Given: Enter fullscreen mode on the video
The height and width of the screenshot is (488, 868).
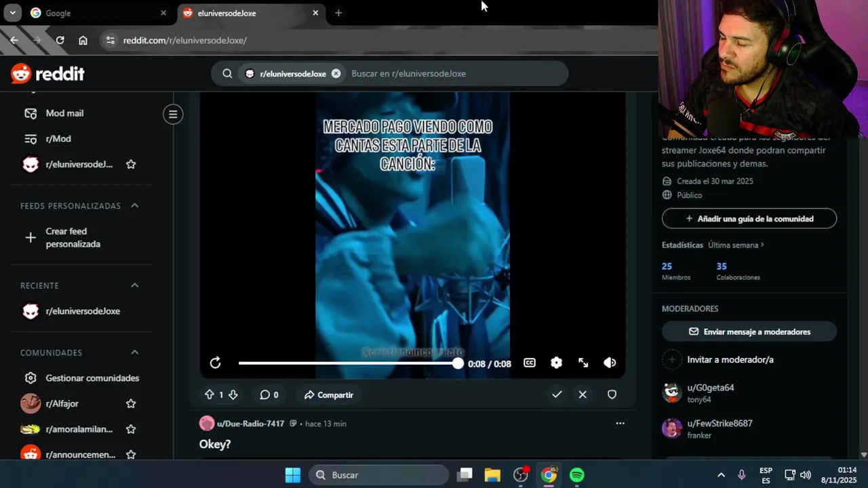Looking at the screenshot, I should click(x=583, y=363).
